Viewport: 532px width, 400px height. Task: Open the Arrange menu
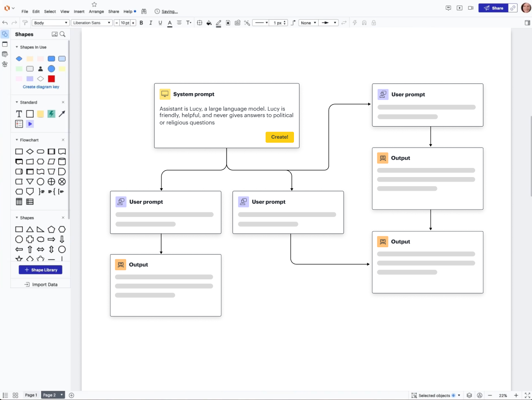point(96,11)
